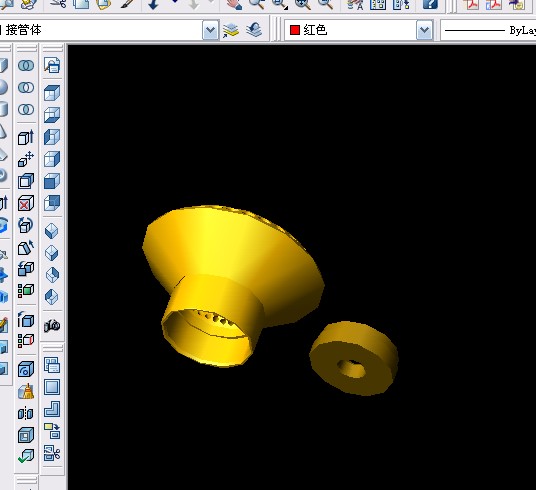
Task: Switch to Right view
Action: (x=52, y=159)
